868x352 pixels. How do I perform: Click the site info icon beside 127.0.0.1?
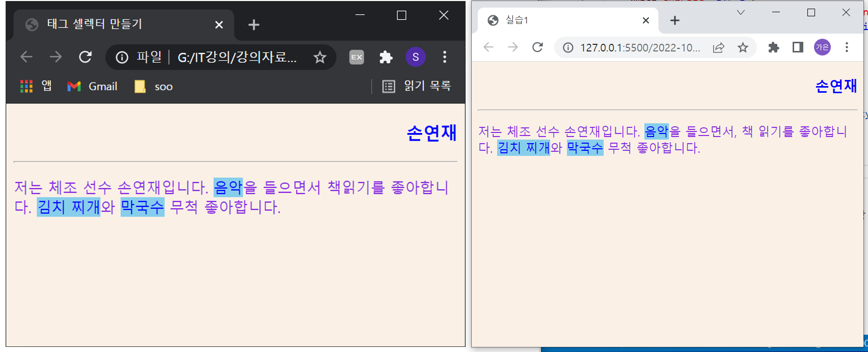coord(568,47)
